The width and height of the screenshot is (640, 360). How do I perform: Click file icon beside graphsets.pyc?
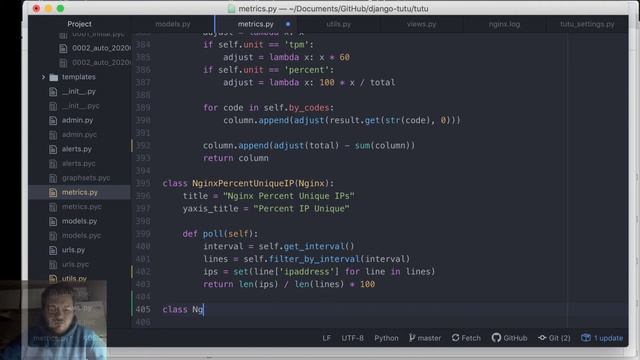pyautogui.click(x=53, y=178)
